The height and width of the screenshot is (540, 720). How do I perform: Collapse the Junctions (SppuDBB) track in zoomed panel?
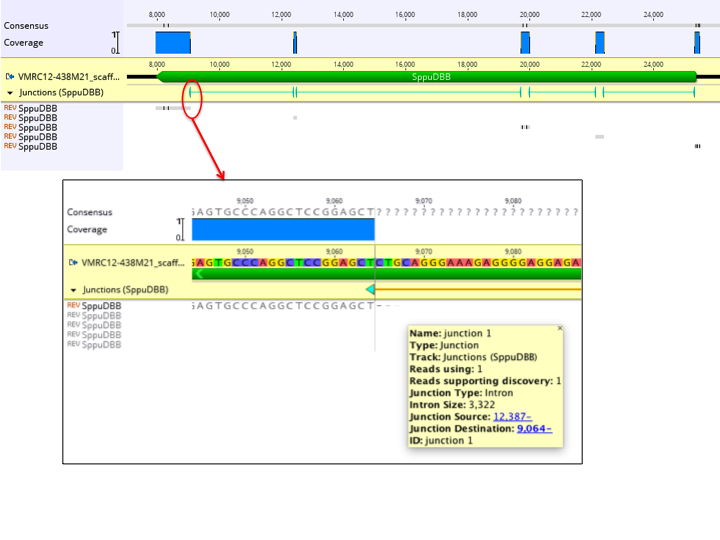pos(73,290)
